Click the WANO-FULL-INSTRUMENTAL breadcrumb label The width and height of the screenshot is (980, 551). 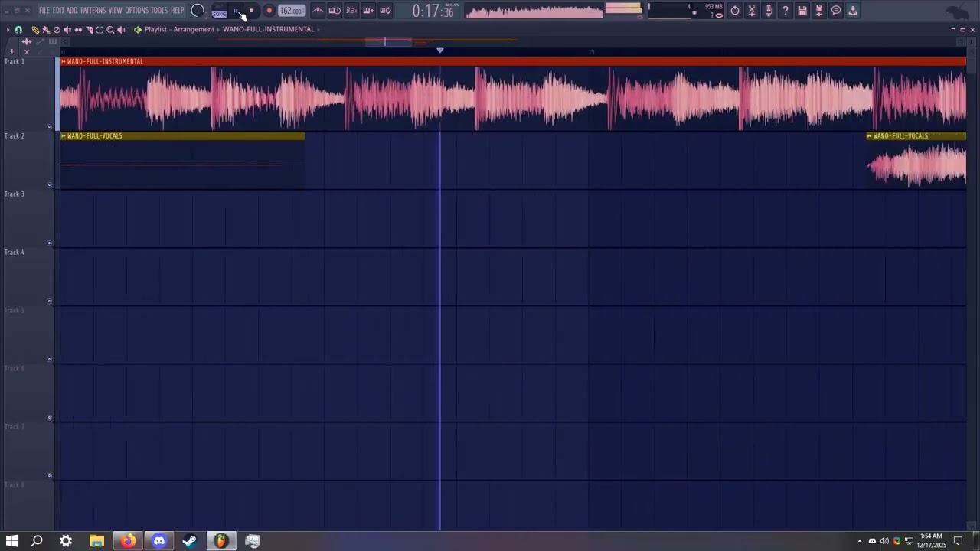point(268,29)
